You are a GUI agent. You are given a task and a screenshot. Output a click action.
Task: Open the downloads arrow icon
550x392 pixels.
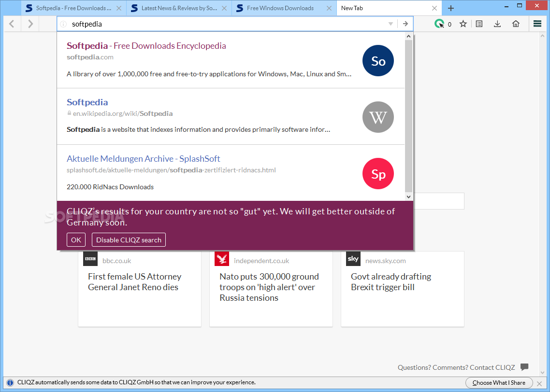pyautogui.click(x=497, y=24)
